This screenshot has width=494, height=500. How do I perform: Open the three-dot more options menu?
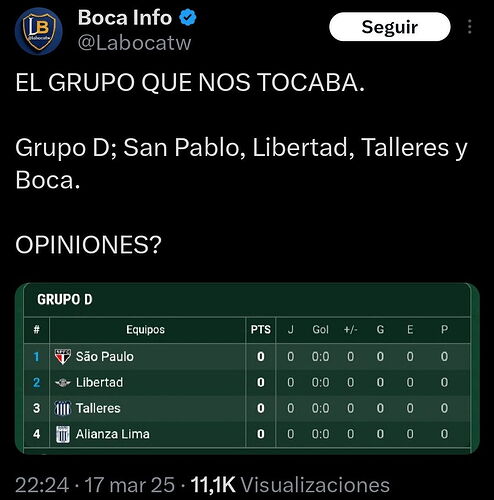(x=469, y=27)
